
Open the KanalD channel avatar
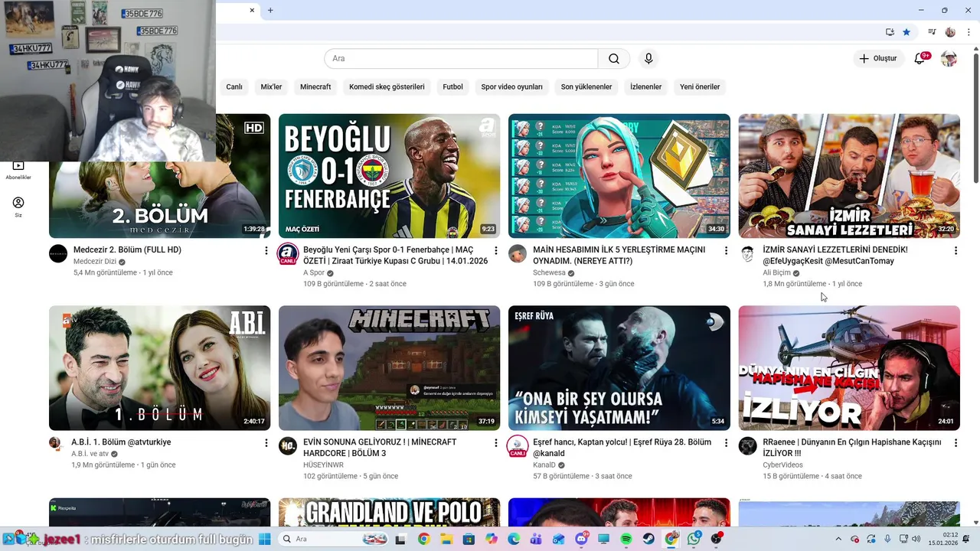(518, 447)
